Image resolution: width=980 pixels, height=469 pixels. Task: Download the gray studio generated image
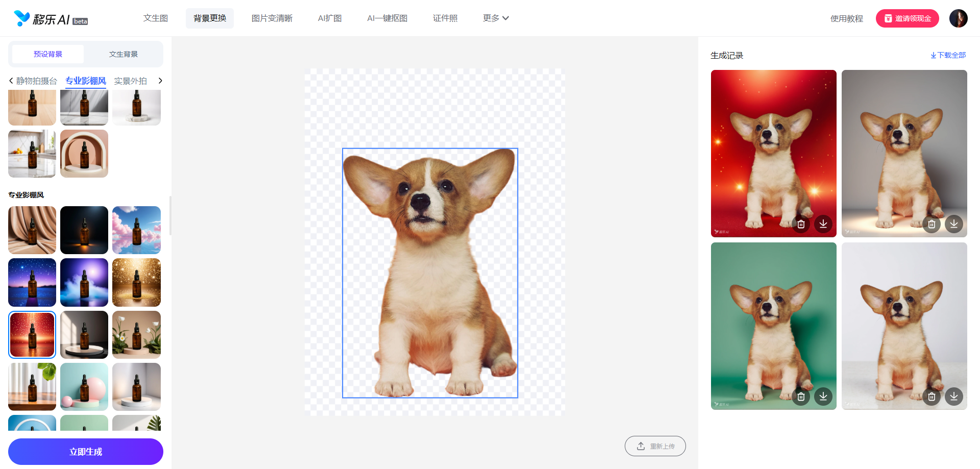[x=954, y=224]
